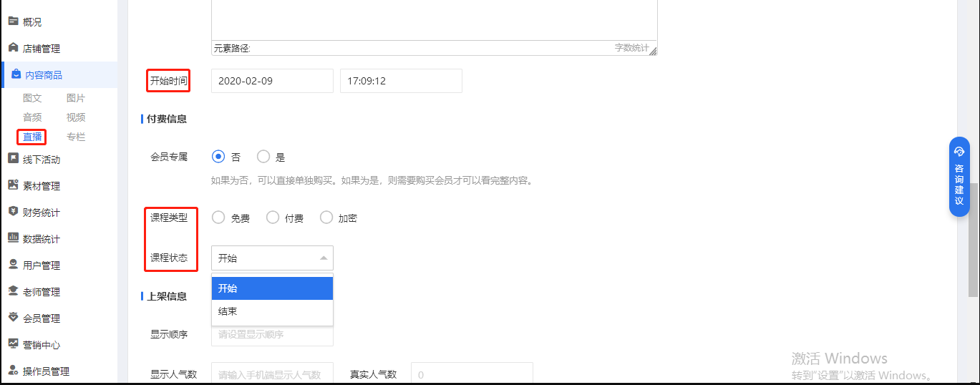The image size is (980, 385).
Task: Open 视频 content submenu
Action: click(76, 117)
